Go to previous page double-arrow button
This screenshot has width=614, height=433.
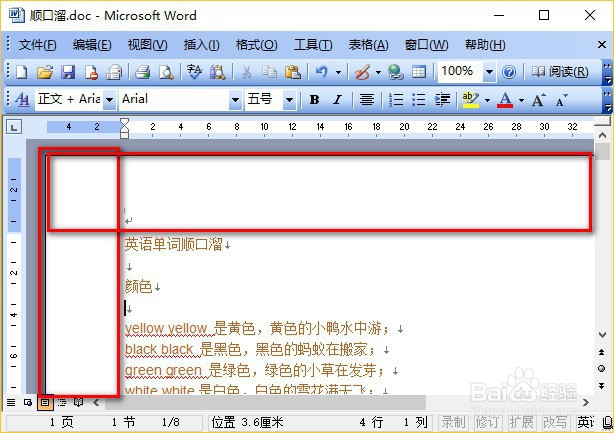point(602,352)
